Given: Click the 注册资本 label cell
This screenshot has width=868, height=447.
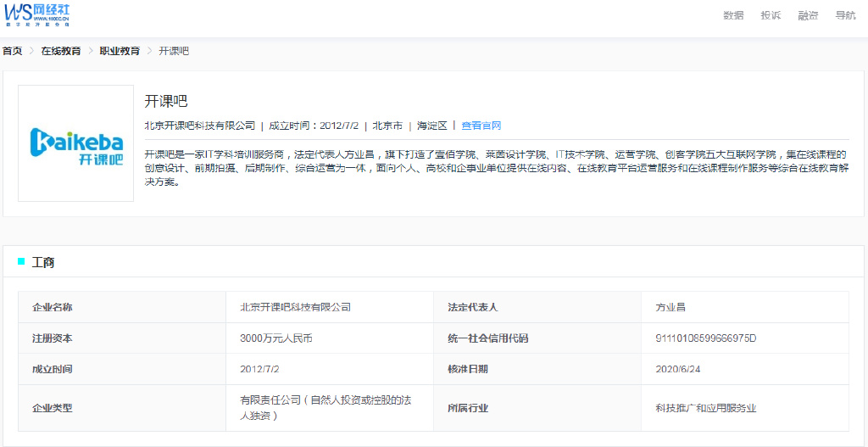Looking at the screenshot, I should tap(122, 338).
